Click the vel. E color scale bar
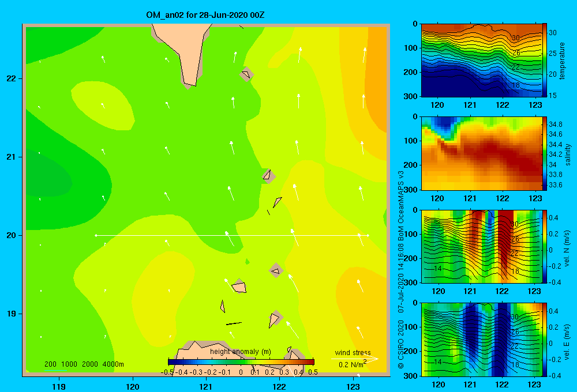Viewport: 577px width, 392px height. pyautogui.click(x=545, y=340)
